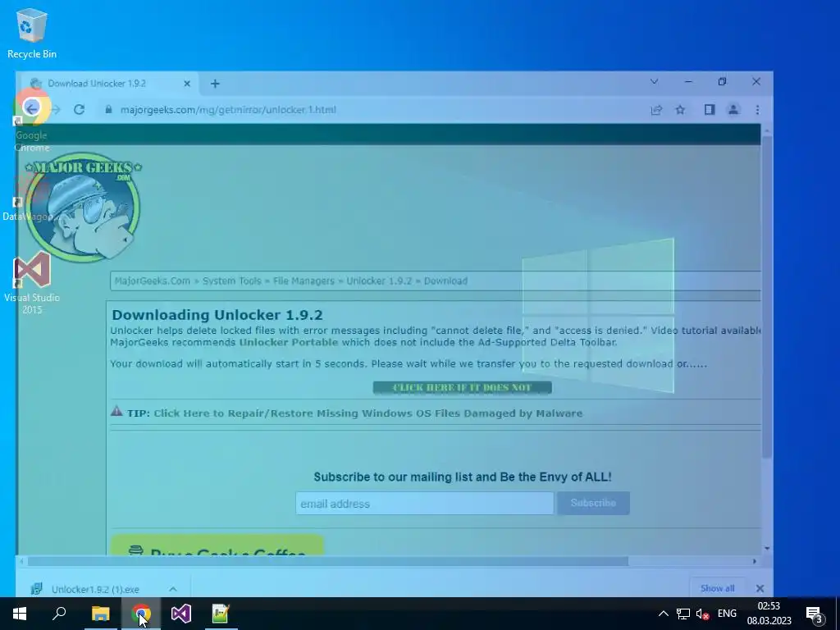Open the Notepad++ taskbar icon
The height and width of the screenshot is (630, 840).
tap(221, 614)
